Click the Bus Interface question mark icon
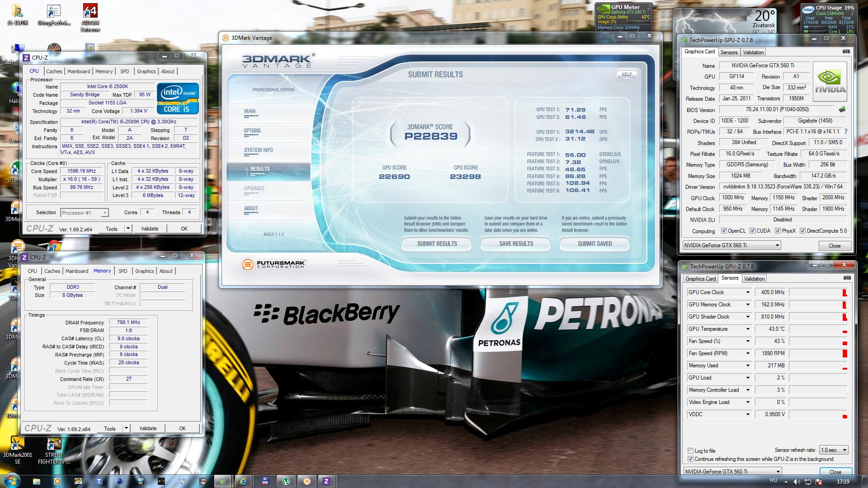Image resolution: width=868 pixels, height=488 pixels. tap(846, 131)
